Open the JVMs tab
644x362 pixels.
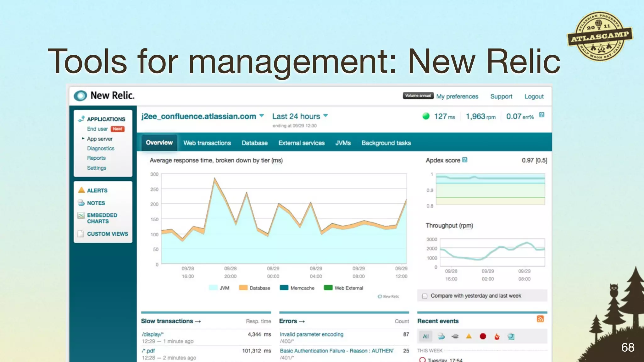(343, 143)
